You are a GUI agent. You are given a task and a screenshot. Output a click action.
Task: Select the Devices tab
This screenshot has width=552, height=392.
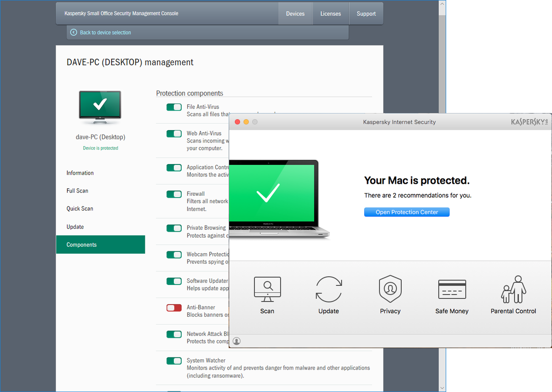click(x=295, y=13)
